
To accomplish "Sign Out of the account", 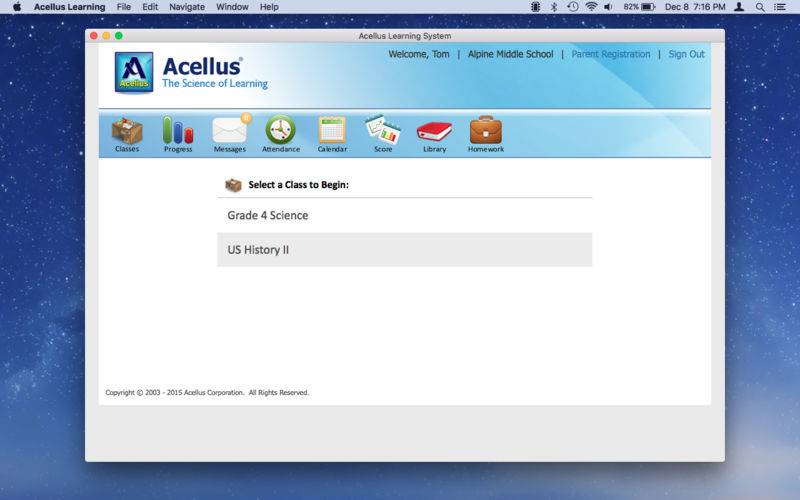I will (x=686, y=54).
